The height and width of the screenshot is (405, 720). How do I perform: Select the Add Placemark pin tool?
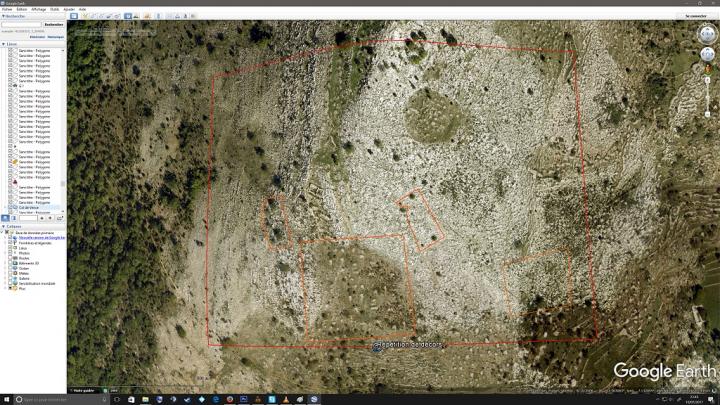(x=85, y=16)
